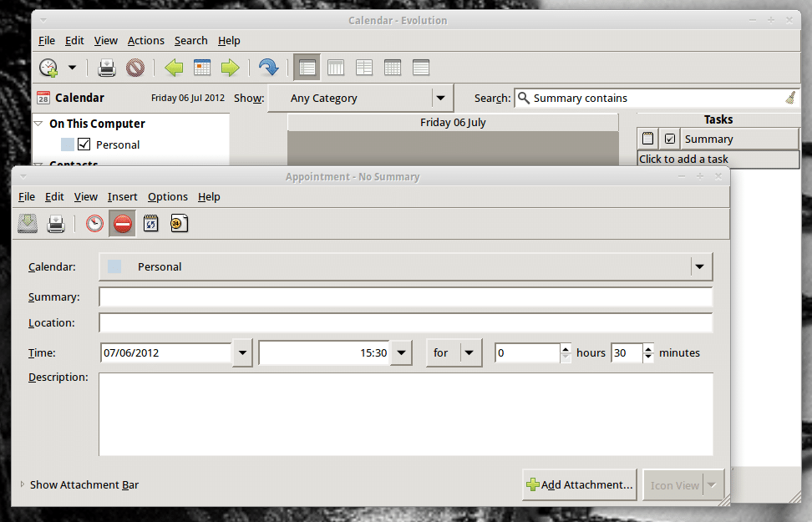The height and width of the screenshot is (522, 812).
Task: Click the search magnifier icon in Calendar search field
Action: point(524,98)
